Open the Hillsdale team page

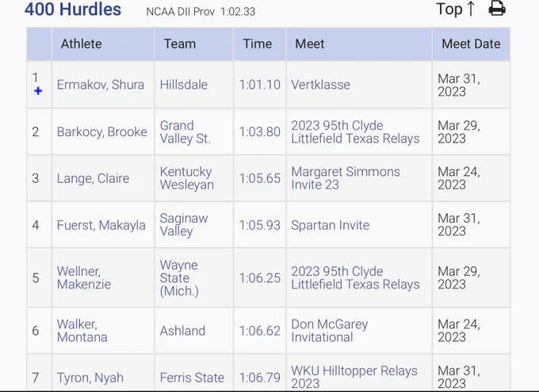[x=184, y=85]
